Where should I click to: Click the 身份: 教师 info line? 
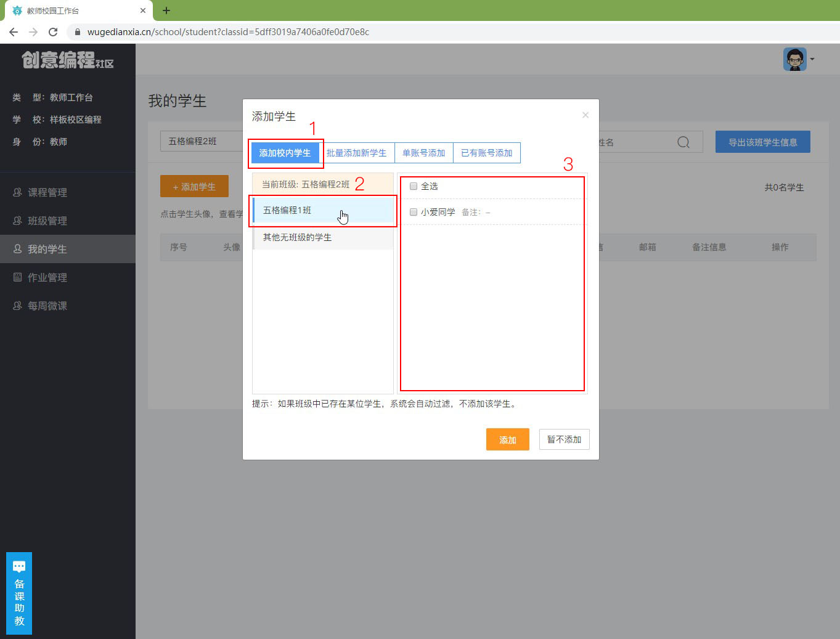(39, 142)
